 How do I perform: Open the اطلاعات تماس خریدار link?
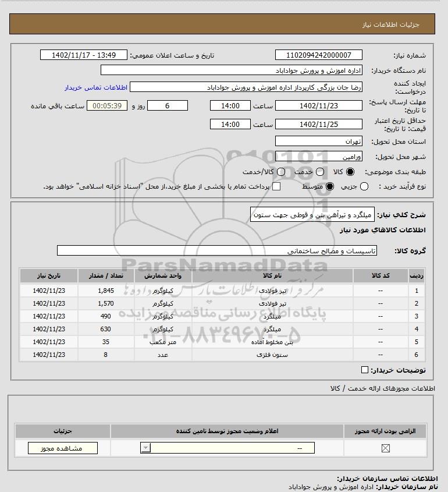(96, 87)
